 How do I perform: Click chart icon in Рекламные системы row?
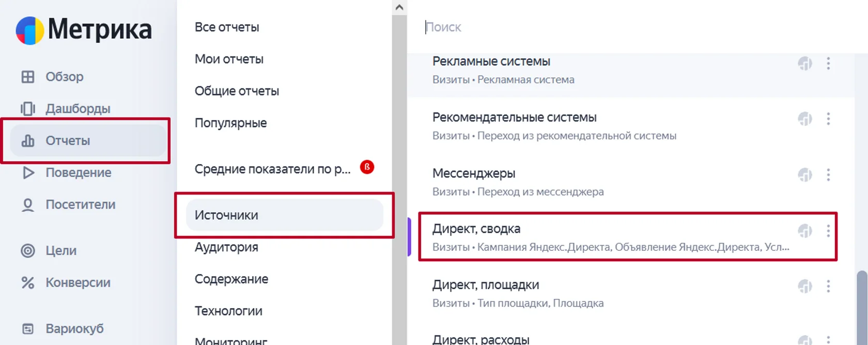tap(805, 64)
